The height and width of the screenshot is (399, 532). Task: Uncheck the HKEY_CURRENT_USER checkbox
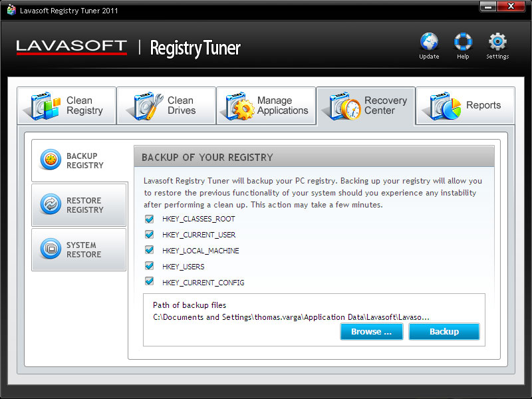(x=149, y=235)
